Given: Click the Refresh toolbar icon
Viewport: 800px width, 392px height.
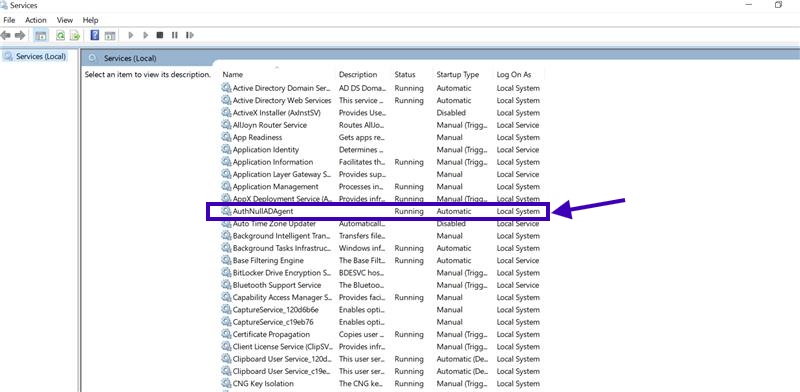Looking at the screenshot, I should (61, 35).
